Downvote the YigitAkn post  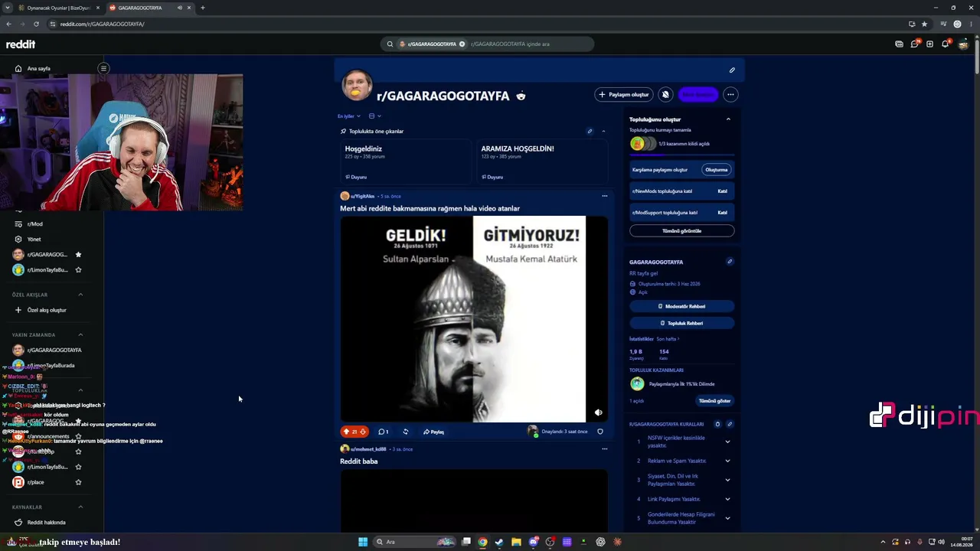click(363, 432)
